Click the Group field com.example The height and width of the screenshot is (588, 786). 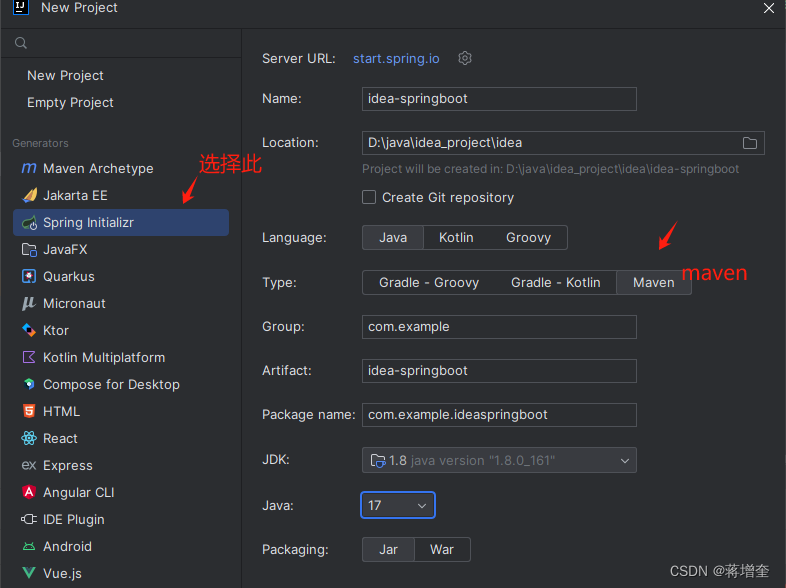499,327
